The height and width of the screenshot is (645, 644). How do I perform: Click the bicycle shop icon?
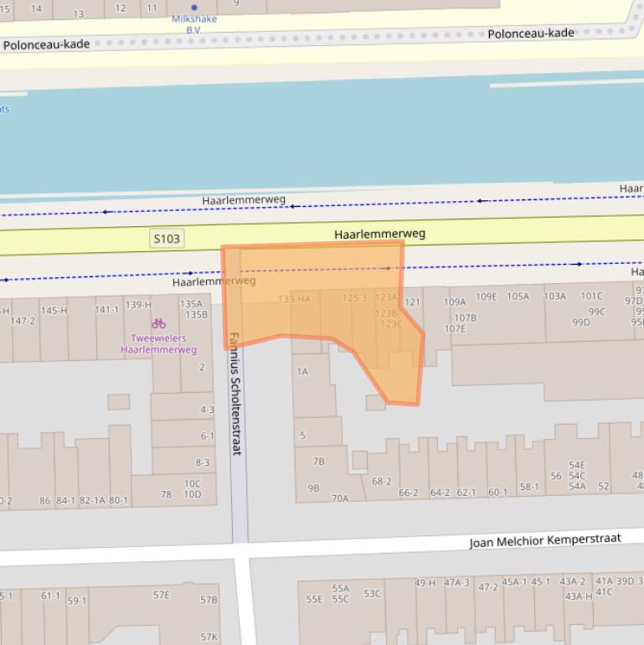point(158,323)
